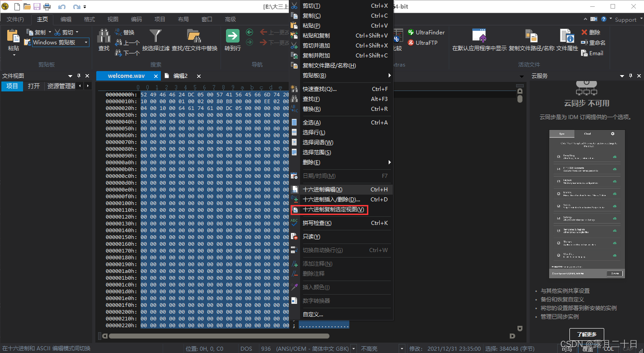The height and width of the screenshot is (353, 644).
Task: Click the Email button in the ribbon
Action: click(592, 53)
